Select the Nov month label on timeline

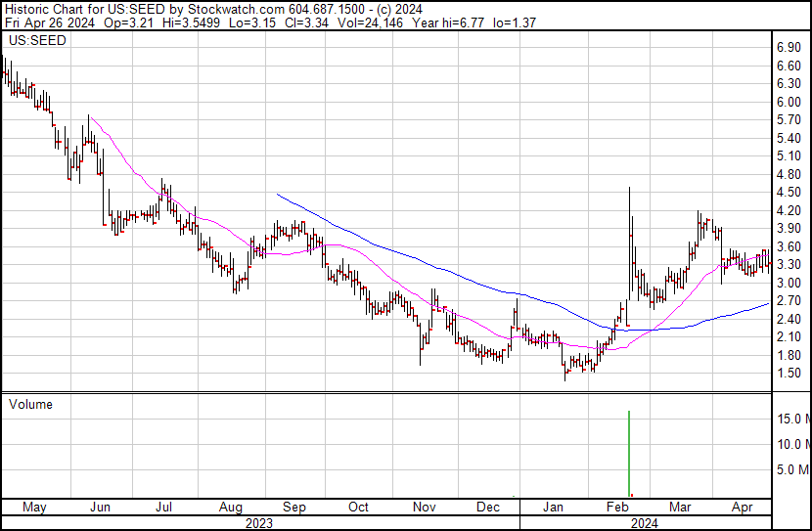coord(424,508)
